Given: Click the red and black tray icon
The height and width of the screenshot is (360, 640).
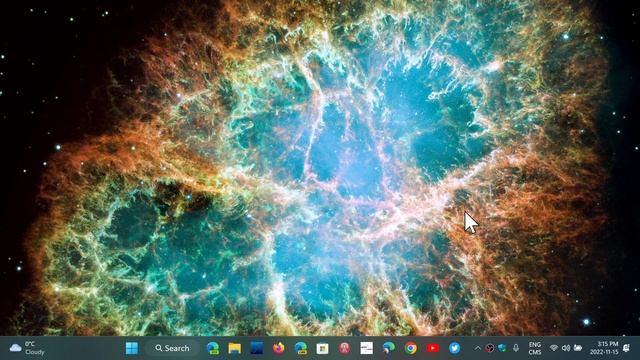Looking at the screenshot, I should click(x=490, y=348).
